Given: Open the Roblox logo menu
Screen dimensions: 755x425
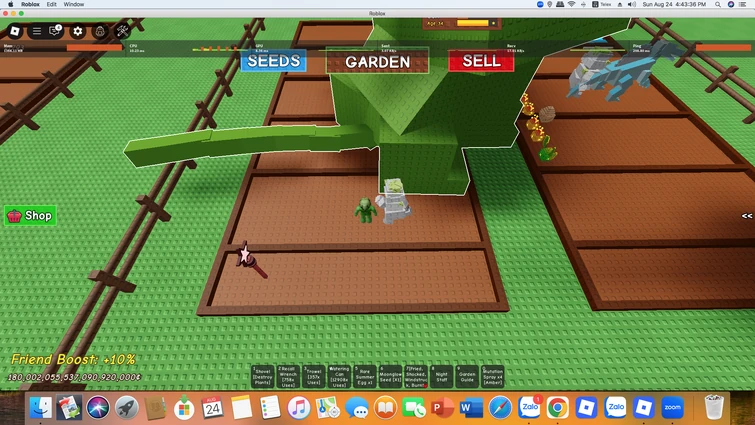Looking at the screenshot, I should 15,31.
